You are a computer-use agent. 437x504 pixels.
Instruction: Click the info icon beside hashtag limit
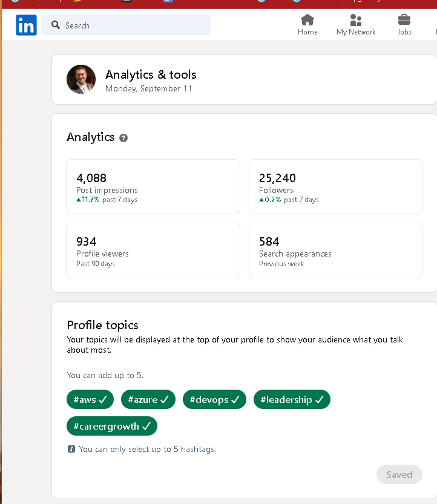tap(71, 449)
